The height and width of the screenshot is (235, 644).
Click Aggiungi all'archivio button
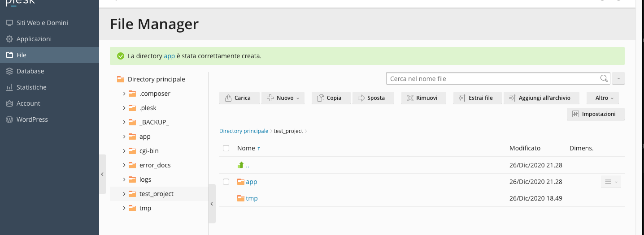point(542,98)
